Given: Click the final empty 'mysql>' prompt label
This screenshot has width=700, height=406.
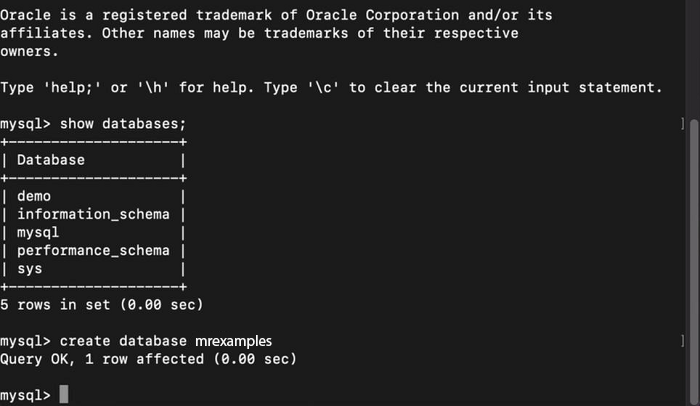Looking at the screenshot, I should 25,395.
